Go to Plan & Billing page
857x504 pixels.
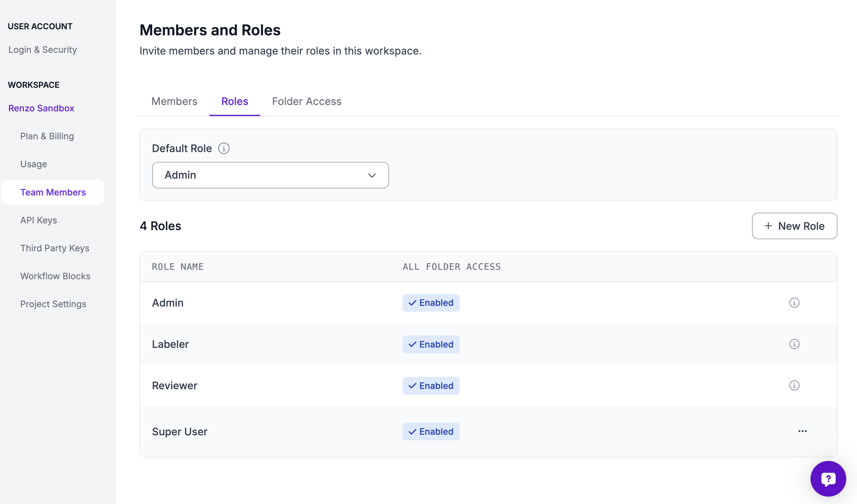(x=47, y=136)
